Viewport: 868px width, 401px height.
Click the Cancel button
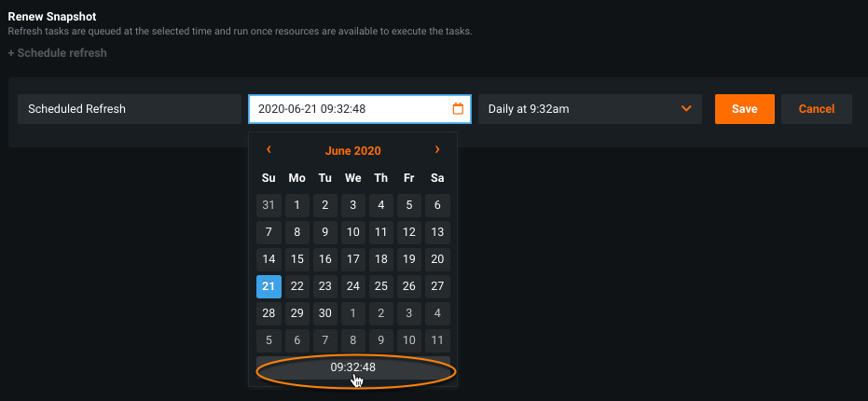point(816,109)
